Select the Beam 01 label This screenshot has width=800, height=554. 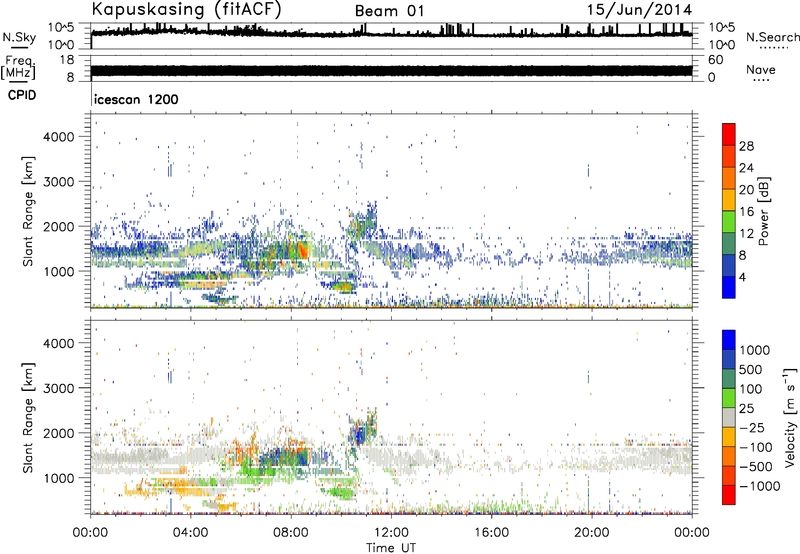pyautogui.click(x=389, y=11)
